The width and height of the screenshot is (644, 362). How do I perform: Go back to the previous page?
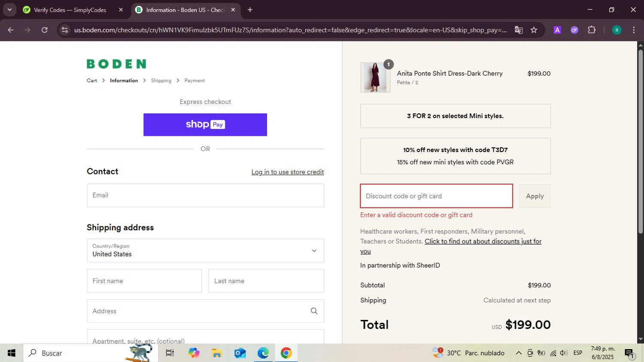(x=11, y=30)
